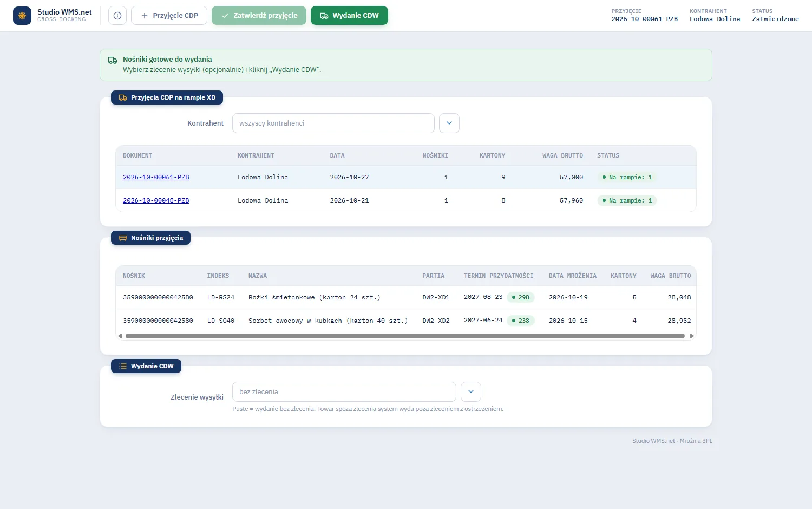
Task: Click freezing date 2026-10-19
Action: click(568, 297)
